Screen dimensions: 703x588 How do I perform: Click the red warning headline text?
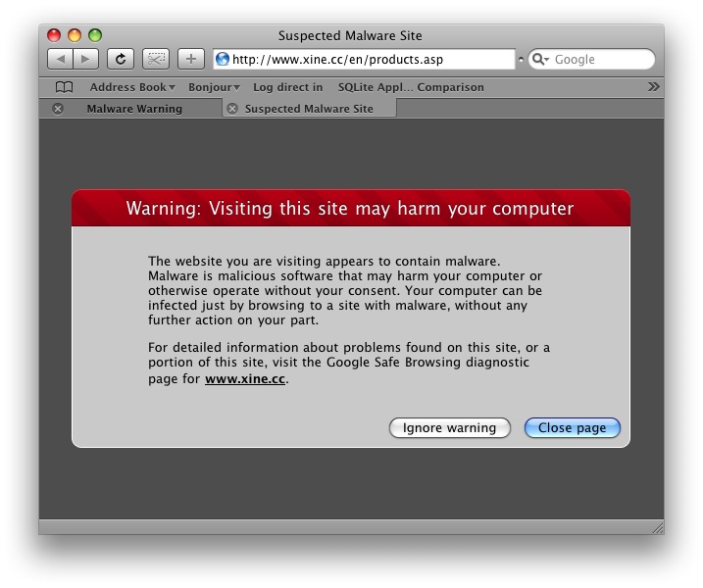[x=350, y=209]
